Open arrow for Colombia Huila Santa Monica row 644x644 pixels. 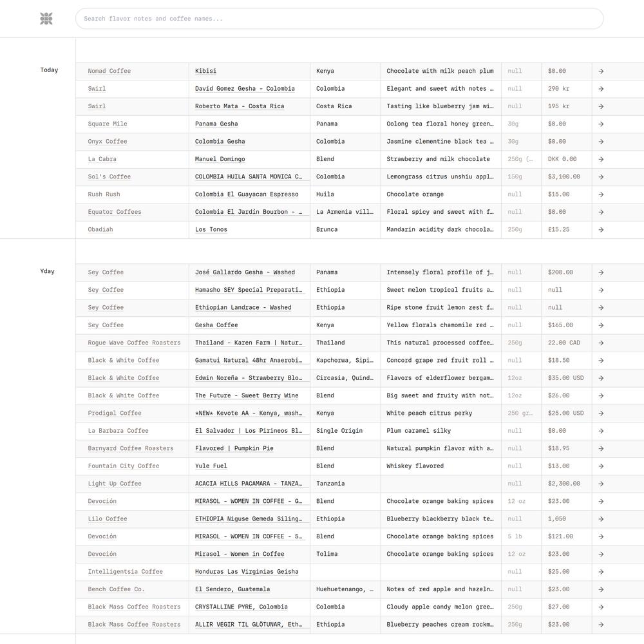click(601, 177)
